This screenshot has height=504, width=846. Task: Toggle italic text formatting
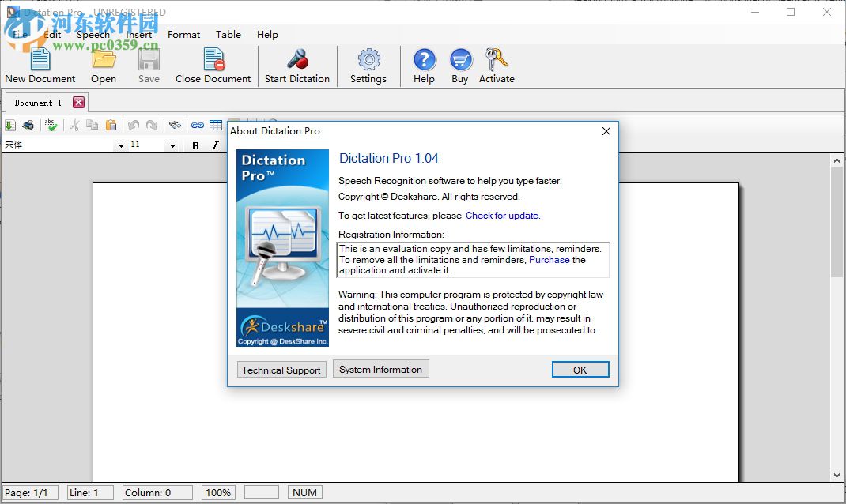pyautogui.click(x=214, y=145)
